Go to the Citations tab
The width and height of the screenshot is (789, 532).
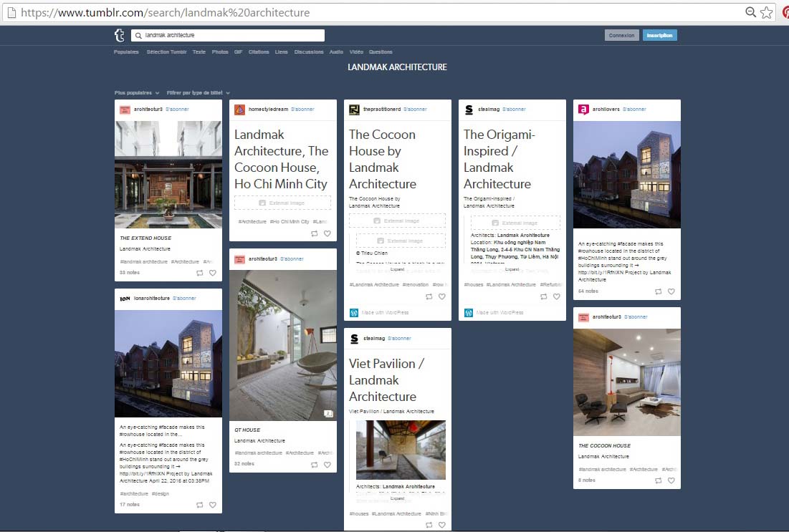pos(259,52)
